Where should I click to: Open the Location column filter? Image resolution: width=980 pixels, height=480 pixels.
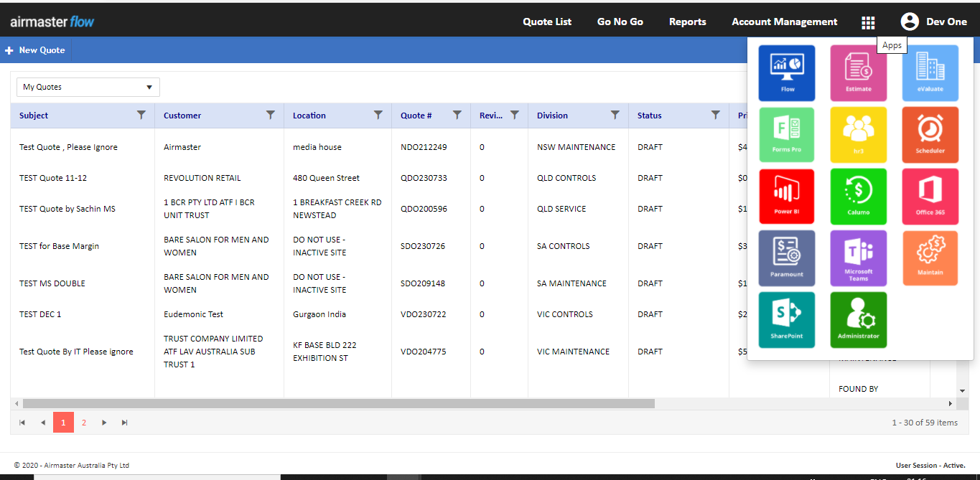tap(378, 115)
